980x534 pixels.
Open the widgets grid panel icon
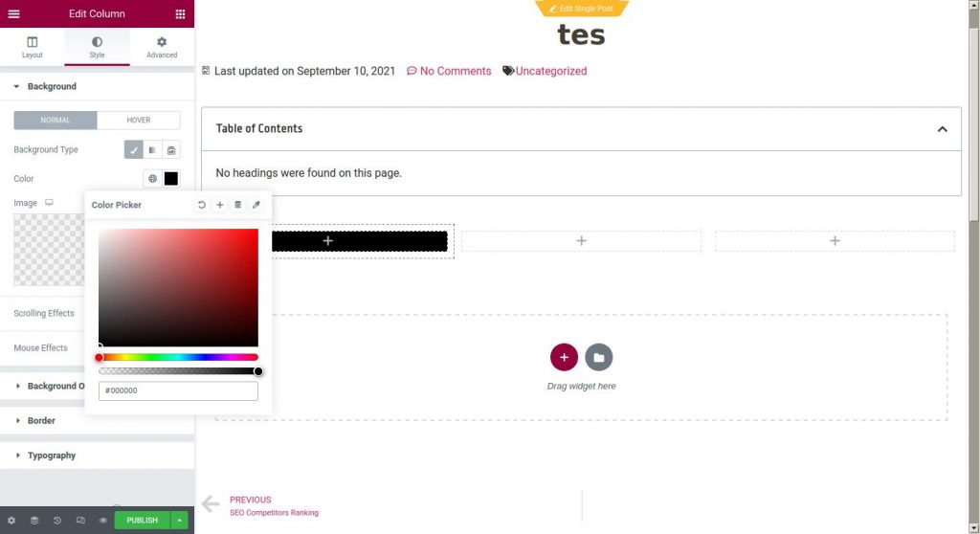pos(180,13)
